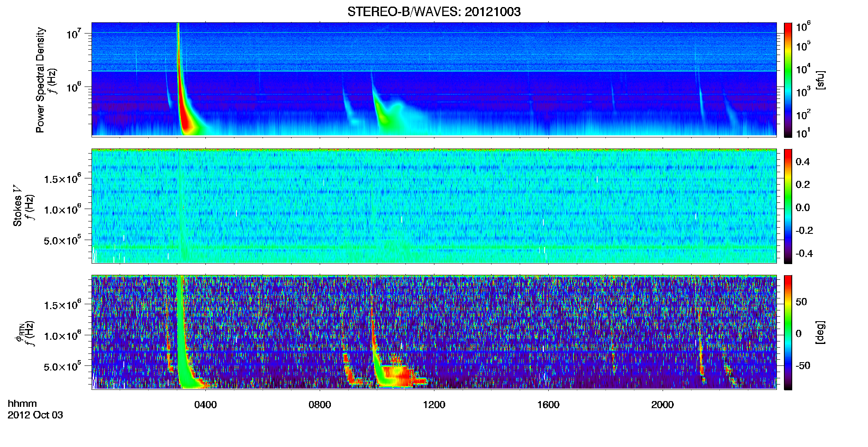Click the 0800 time tick label

(320, 405)
